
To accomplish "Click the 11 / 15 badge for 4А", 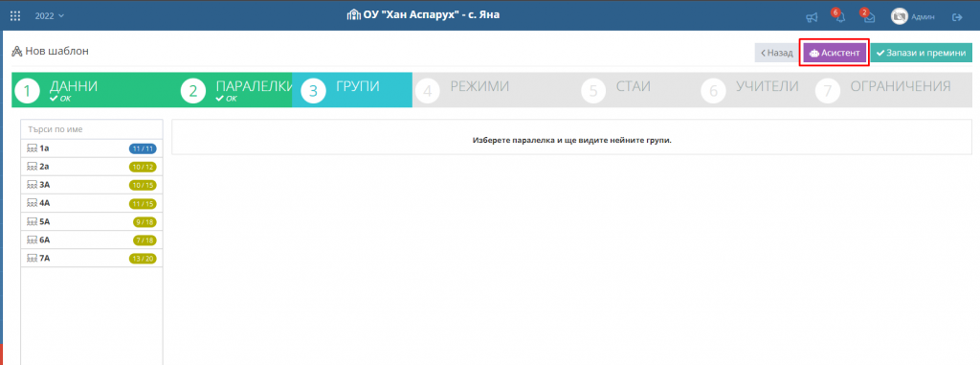I will tap(143, 203).
